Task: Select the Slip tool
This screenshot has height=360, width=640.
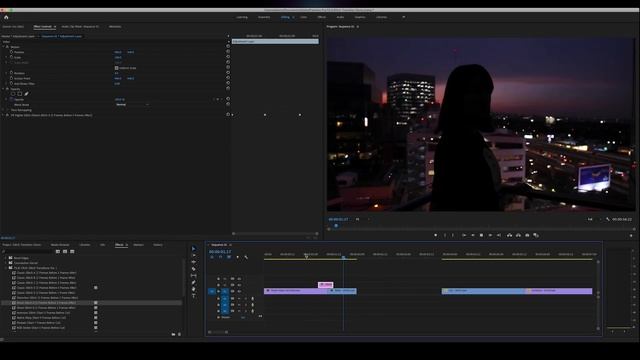Action: (x=193, y=276)
